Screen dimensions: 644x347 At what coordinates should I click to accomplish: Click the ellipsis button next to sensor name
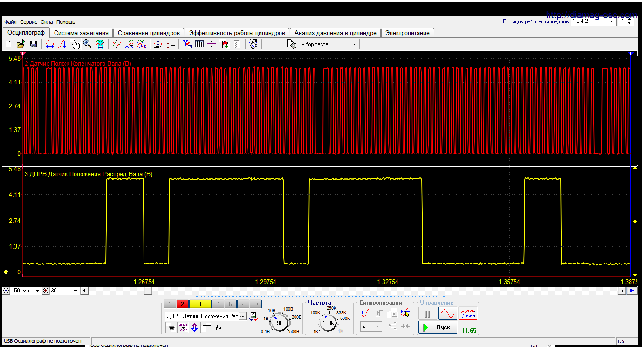tap(242, 316)
